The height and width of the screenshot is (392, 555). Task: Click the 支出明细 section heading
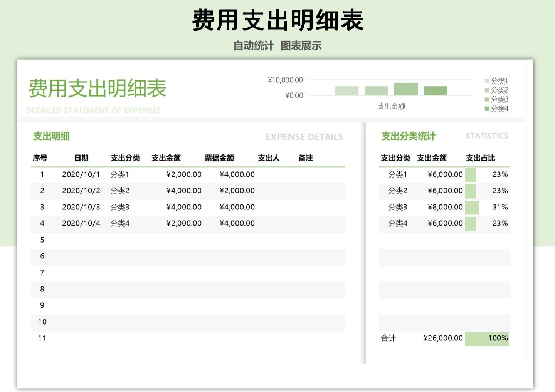tap(51, 136)
